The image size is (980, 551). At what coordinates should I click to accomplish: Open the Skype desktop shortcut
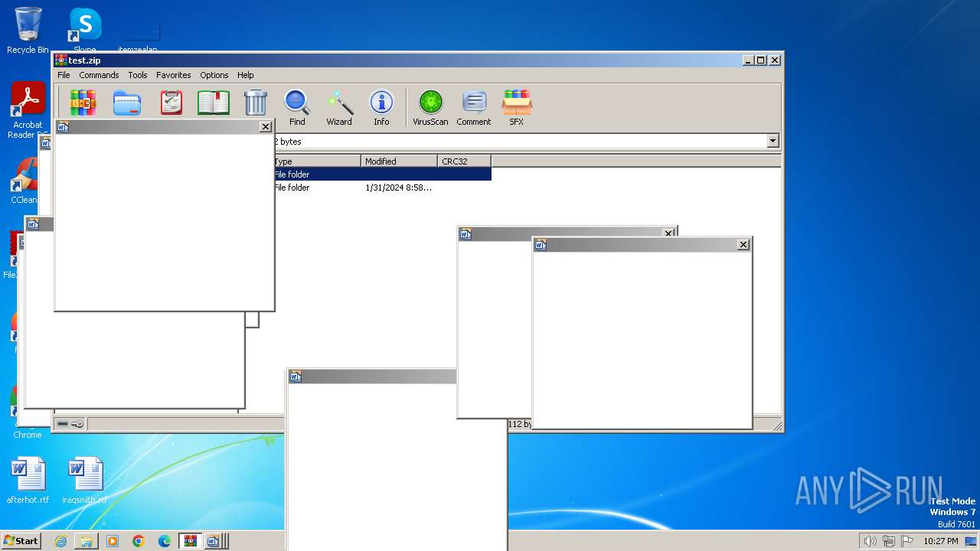(85, 31)
